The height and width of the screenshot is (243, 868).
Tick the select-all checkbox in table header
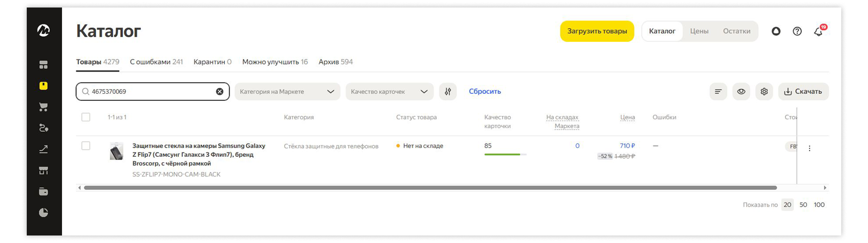[x=86, y=117]
